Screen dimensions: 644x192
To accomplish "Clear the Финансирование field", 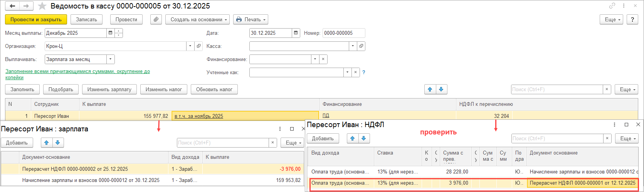I will pos(323,59).
